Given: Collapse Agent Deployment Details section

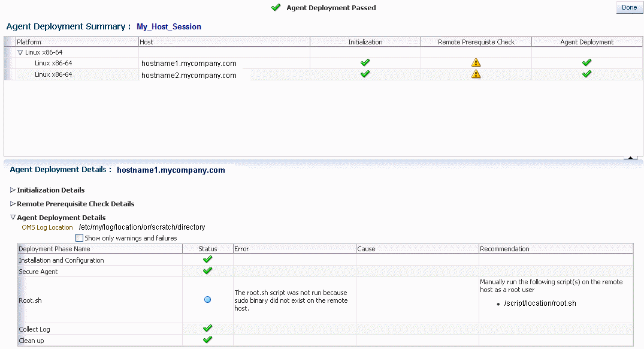Looking at the screenshot, I should pyautogui.click(x=13, y=217).
